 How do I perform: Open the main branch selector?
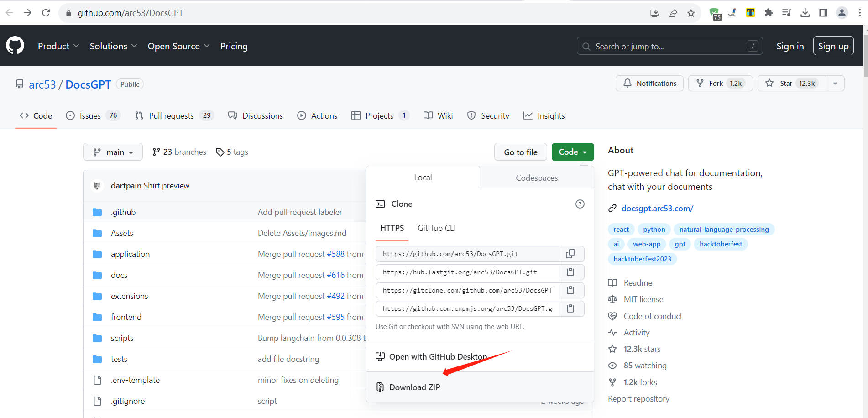[x=113, y=152]
